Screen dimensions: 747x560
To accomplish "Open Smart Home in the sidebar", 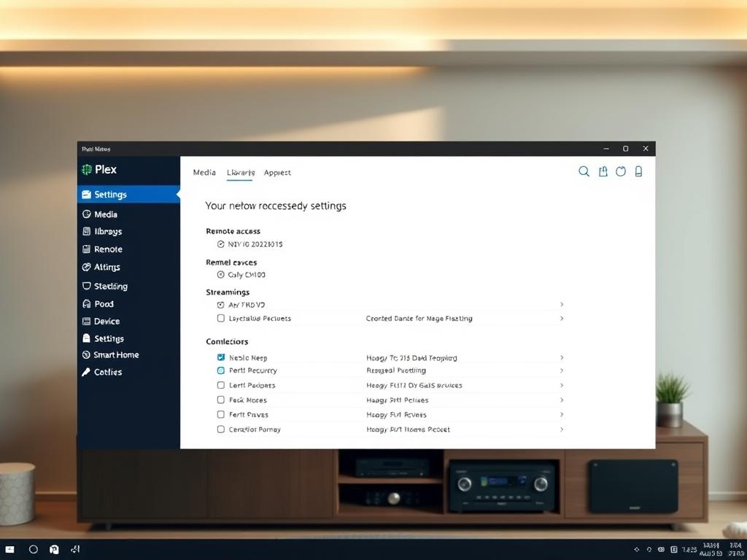I will click(x=110, y=355).
